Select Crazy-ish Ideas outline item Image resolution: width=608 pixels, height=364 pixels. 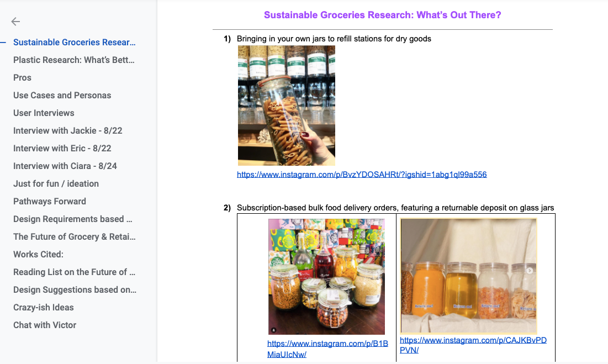click(x=44, y=308)
